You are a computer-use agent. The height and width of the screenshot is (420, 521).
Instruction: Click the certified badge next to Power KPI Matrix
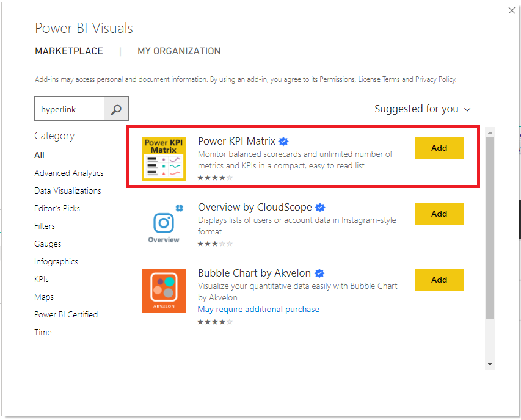pos(283,142)
